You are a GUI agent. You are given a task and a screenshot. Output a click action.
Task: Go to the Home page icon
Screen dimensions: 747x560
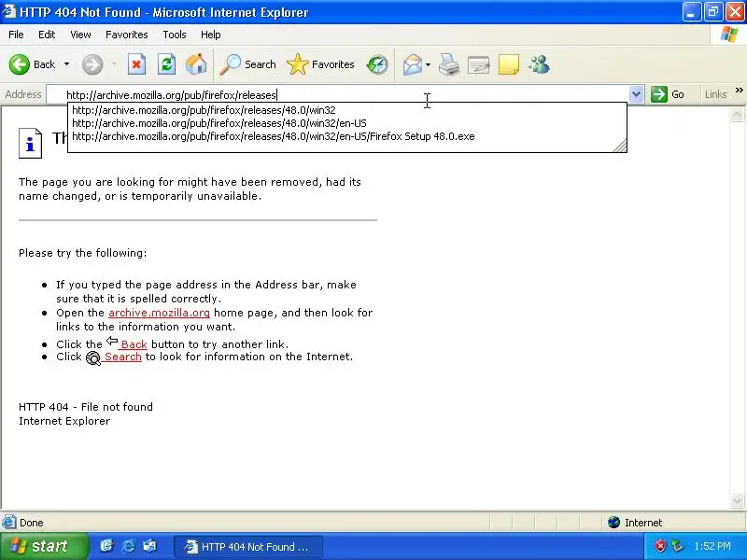[x=196, y=64]
